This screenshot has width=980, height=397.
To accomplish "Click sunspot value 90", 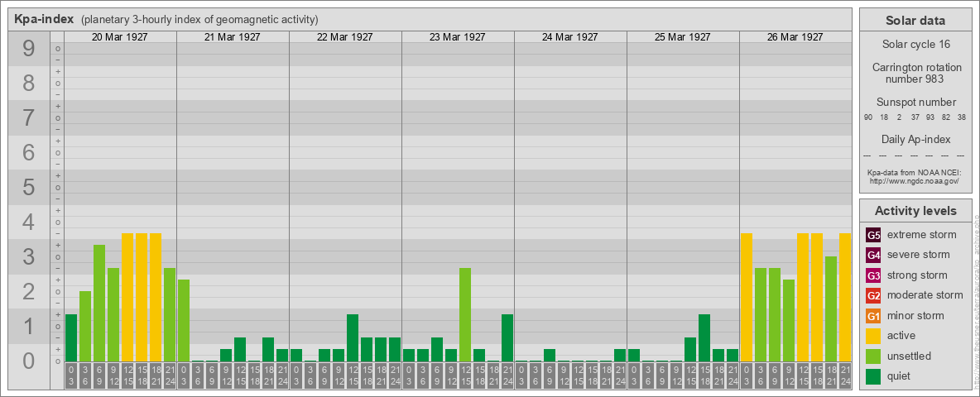I will [x=868, y=118].
